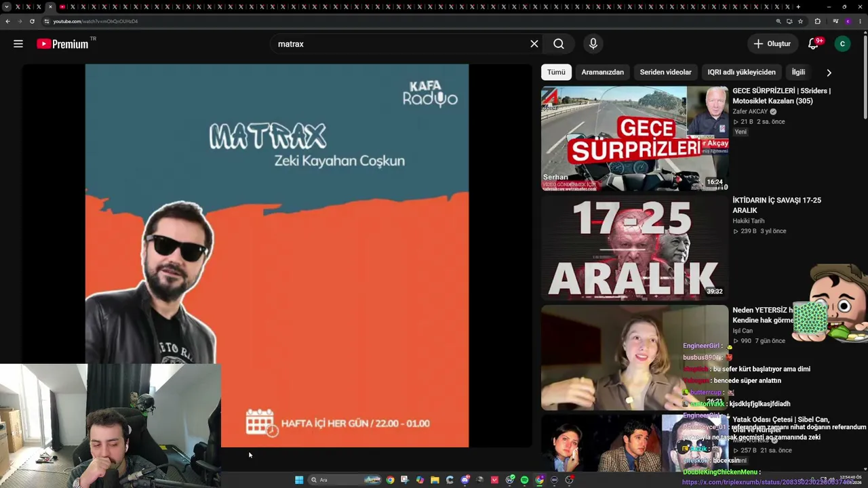The width and height of the screenshot is (868, 488).
Task: Open the browser extensions puzzle icon
Action: 817,21
